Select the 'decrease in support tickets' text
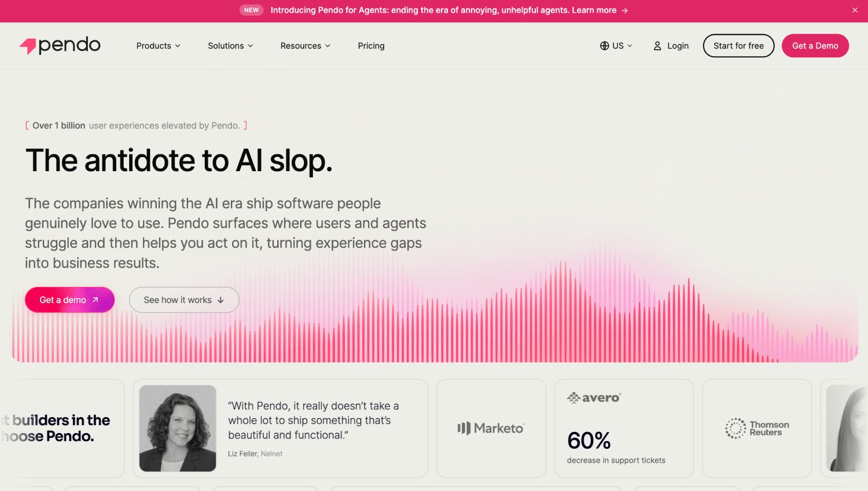The image size is (868, 491). 616,460
